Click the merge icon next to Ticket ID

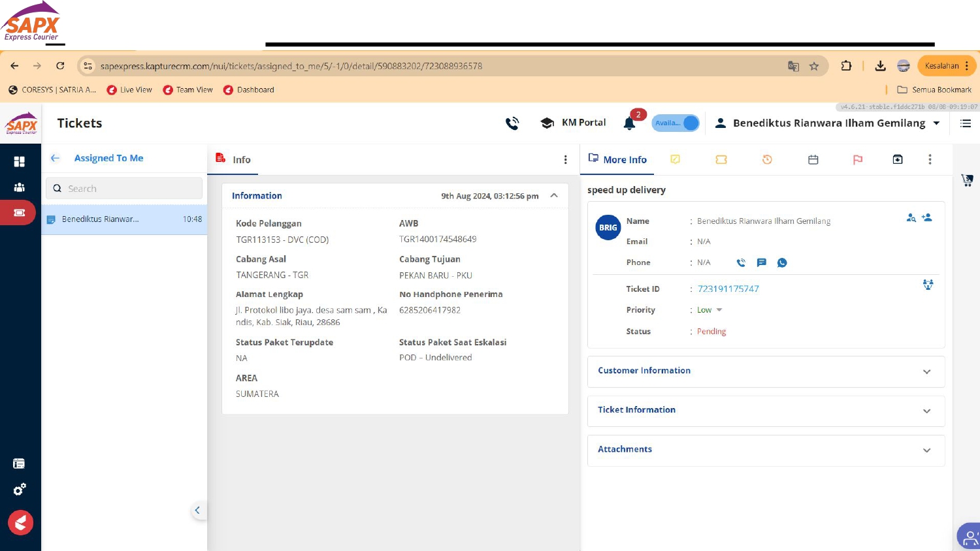tap(928, 285)
